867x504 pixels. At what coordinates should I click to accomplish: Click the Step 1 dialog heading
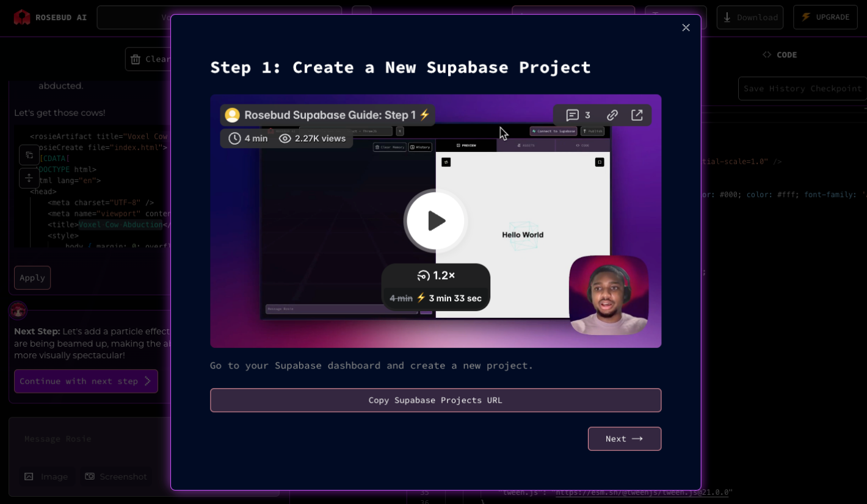[401, 67]
